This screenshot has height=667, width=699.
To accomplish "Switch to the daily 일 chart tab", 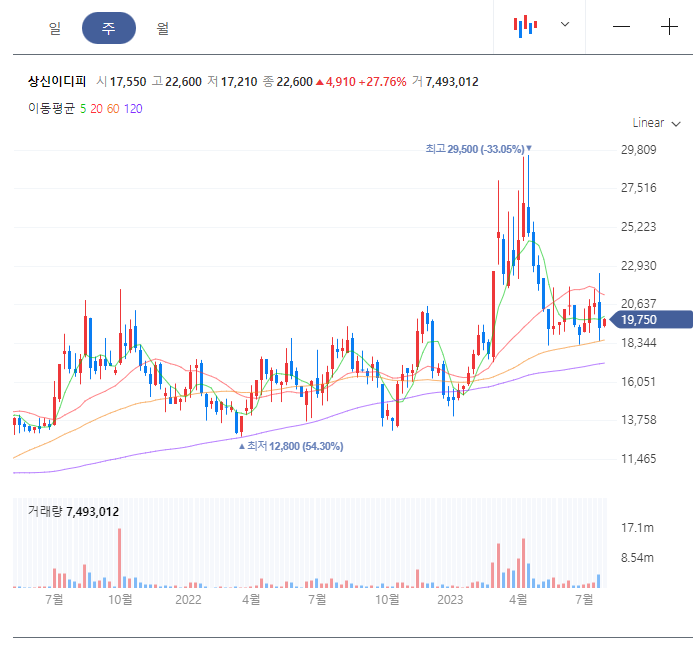I will point(55,28).
